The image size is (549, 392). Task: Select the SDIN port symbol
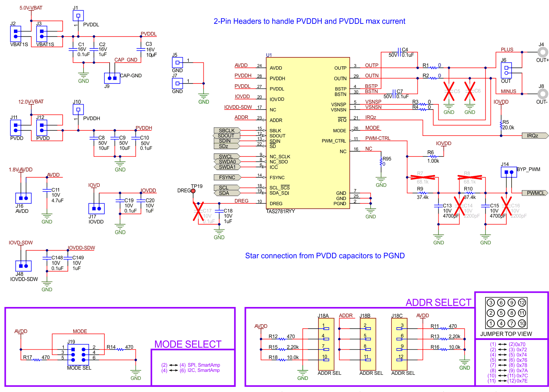point(227,141)
